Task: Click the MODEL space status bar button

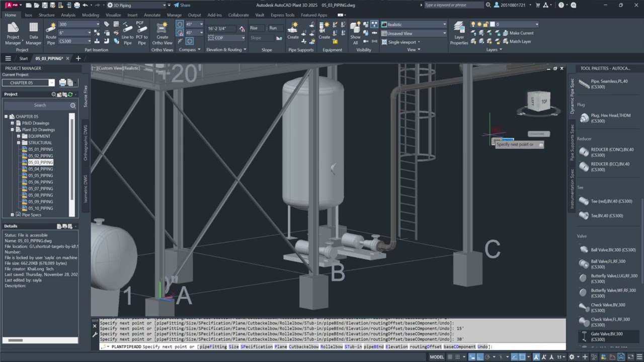Action: (x=437, y=357)
